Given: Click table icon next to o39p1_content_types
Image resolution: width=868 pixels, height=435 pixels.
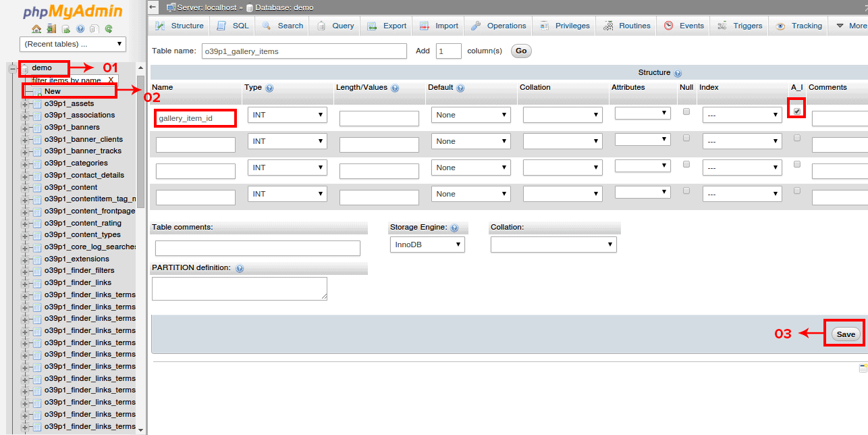Looking at the screenshot, I should click(37, 235).
